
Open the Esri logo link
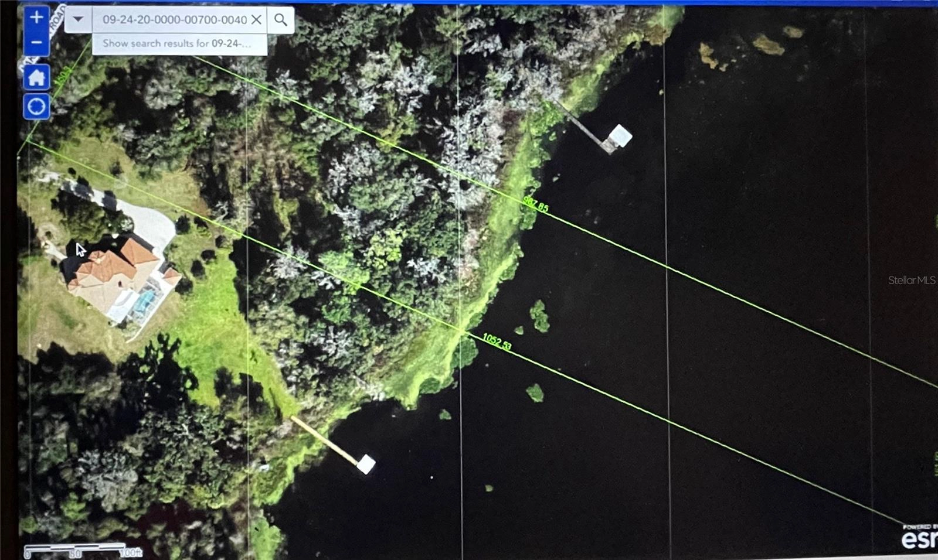[x=919, y=538]
